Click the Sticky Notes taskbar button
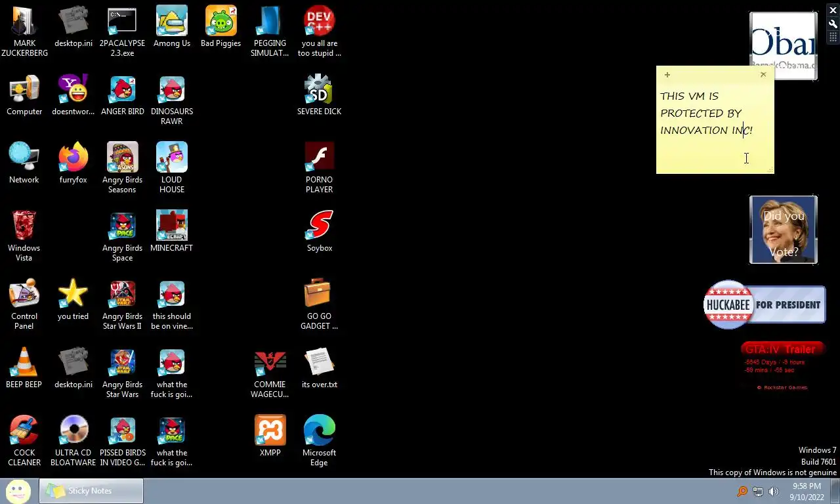The height and width of the screenshot is (504, 840). point(91,491)
